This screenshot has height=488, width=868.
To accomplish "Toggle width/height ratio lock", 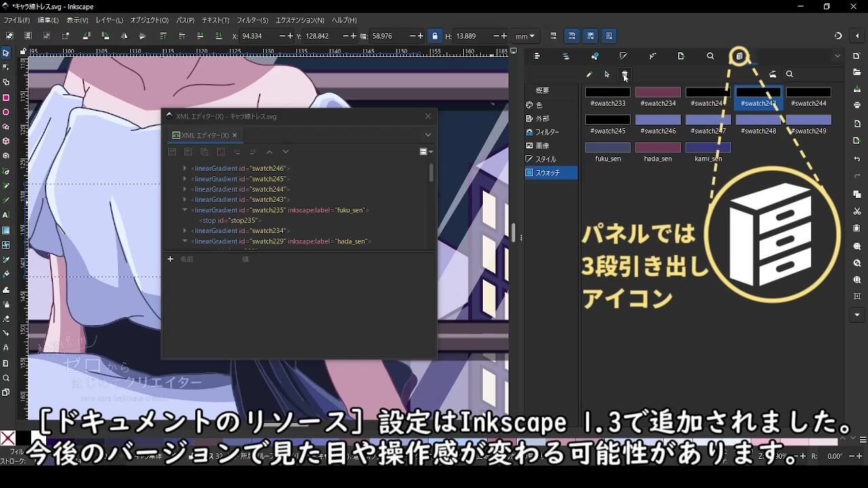I will click(x=435, y=36).
